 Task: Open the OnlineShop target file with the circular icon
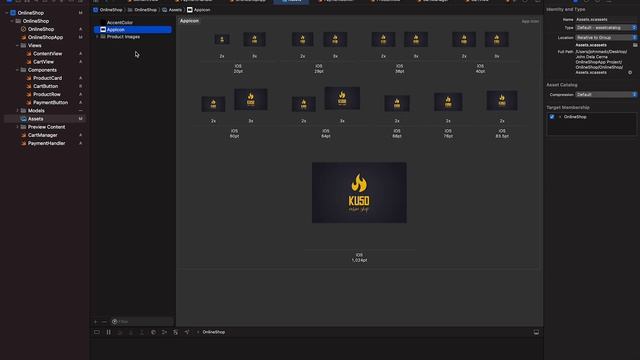coord(41,29)
